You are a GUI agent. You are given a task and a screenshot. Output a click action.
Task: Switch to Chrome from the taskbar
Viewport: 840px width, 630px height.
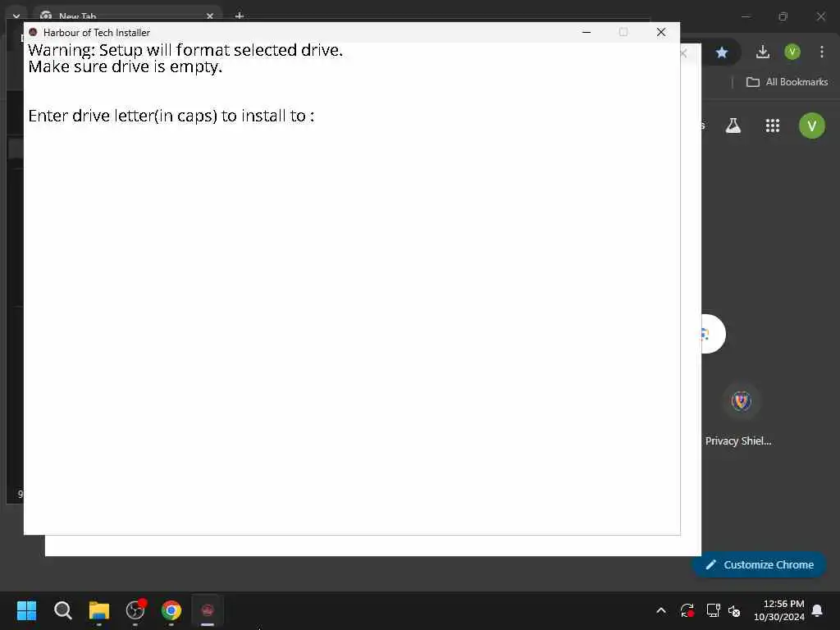point(171,610)
